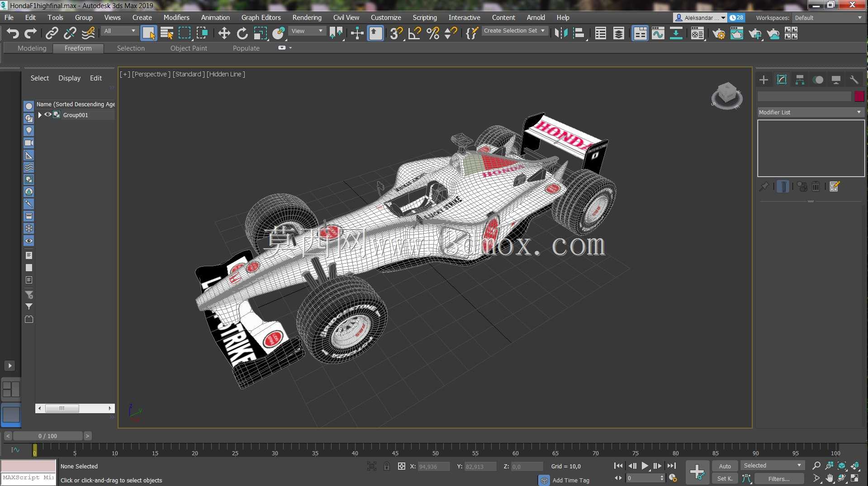
Task: Click the current frame number field
Action: (x=645, y=478)
